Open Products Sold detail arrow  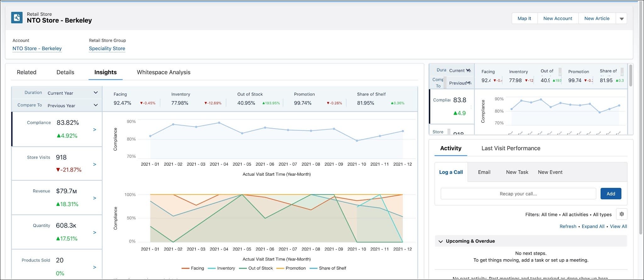pos(95,267)
